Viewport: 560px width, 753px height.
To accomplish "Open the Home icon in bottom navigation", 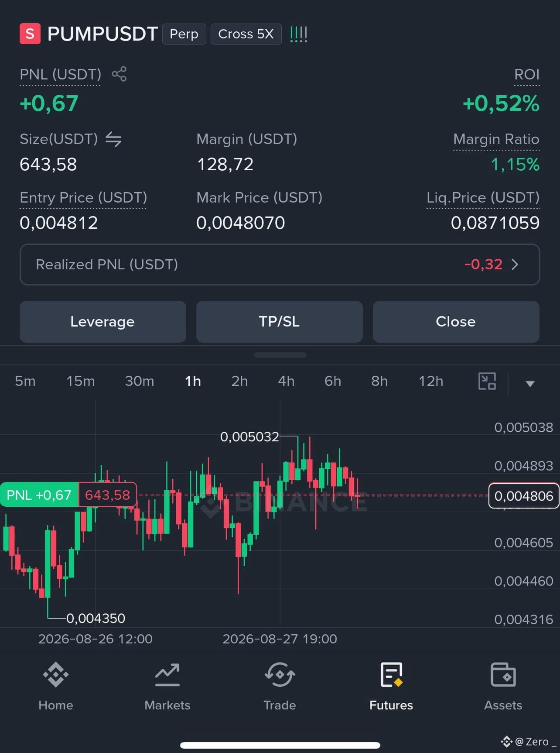I will click(56, 675).
